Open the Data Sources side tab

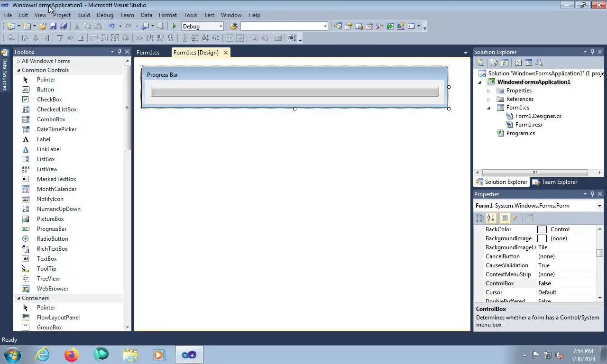5,70
